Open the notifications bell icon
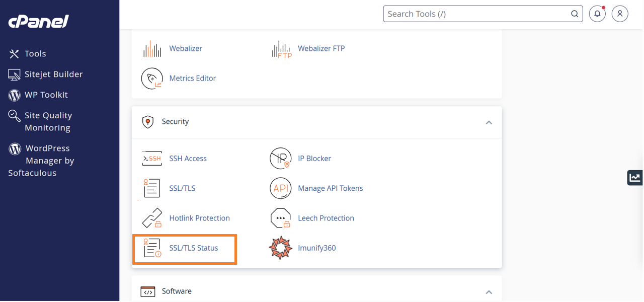This screenshot has width=644, height=302. tap(597, 14)
